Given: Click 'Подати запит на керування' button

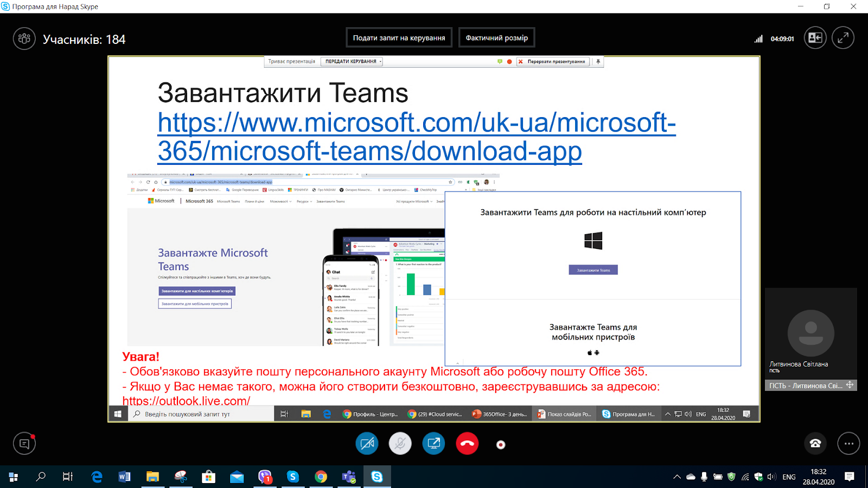Looking at the screenshot, I should 399,38.
